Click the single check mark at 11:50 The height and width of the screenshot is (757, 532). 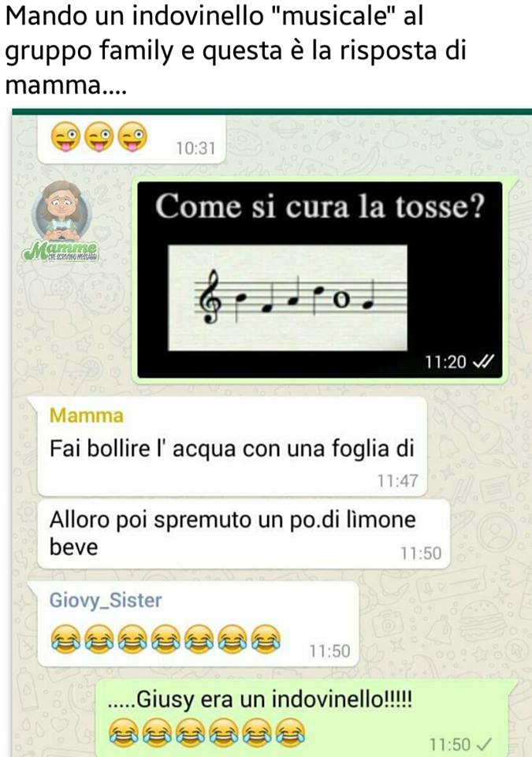(484, 744)
